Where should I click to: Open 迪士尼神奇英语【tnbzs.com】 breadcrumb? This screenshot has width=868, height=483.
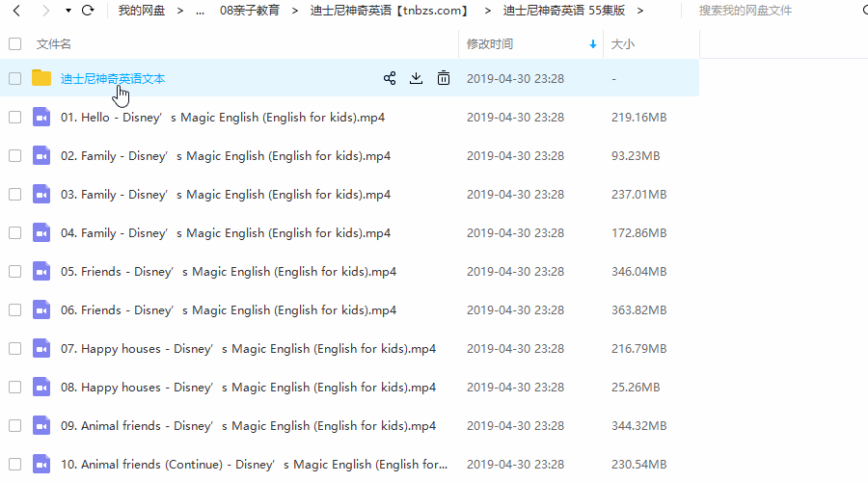[x=389, y=11]
